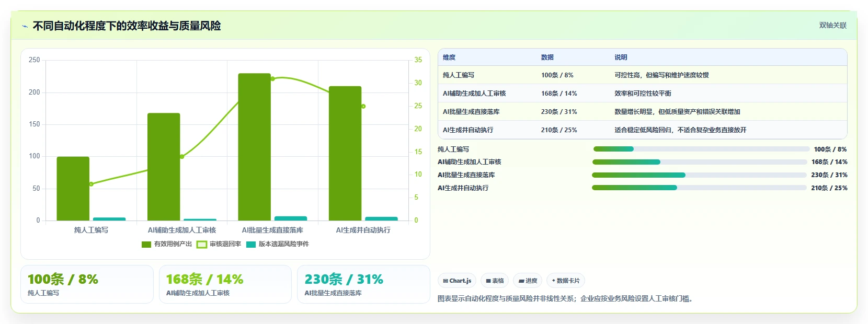Viewport: 868px width, 324px height.
Task: Click the AI辅助生成加人工审核 progress bar
Action: pos(700,162)
